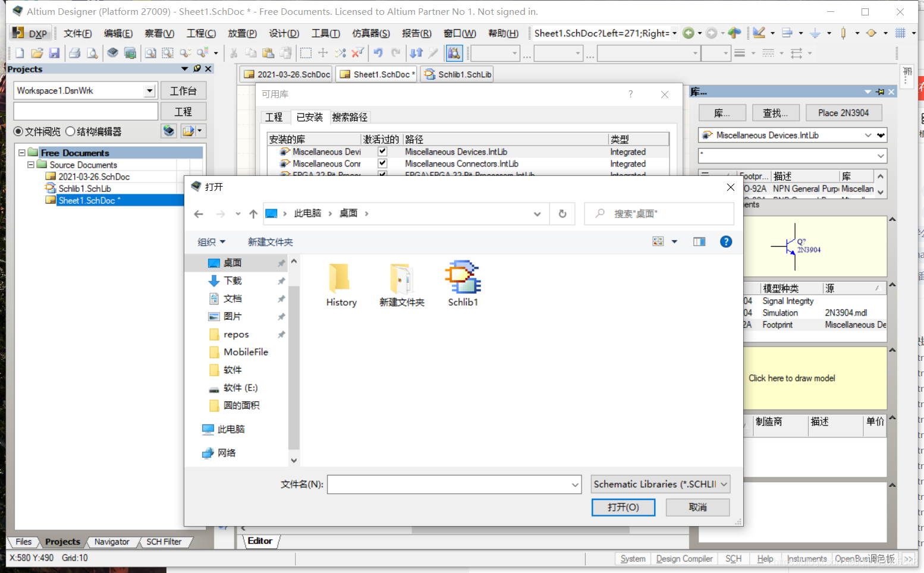Click the 工作台 button
This screenshot has width=924, height=573.
click(x=183, y=91)
